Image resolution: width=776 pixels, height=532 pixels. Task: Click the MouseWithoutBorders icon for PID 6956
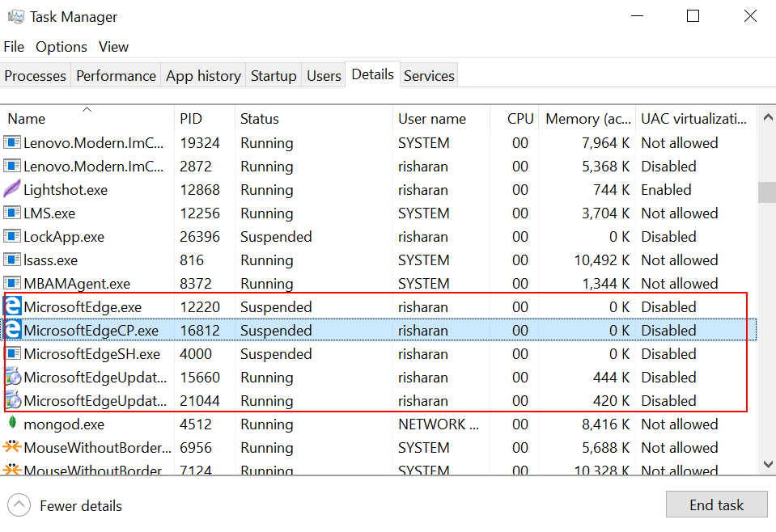12,447
